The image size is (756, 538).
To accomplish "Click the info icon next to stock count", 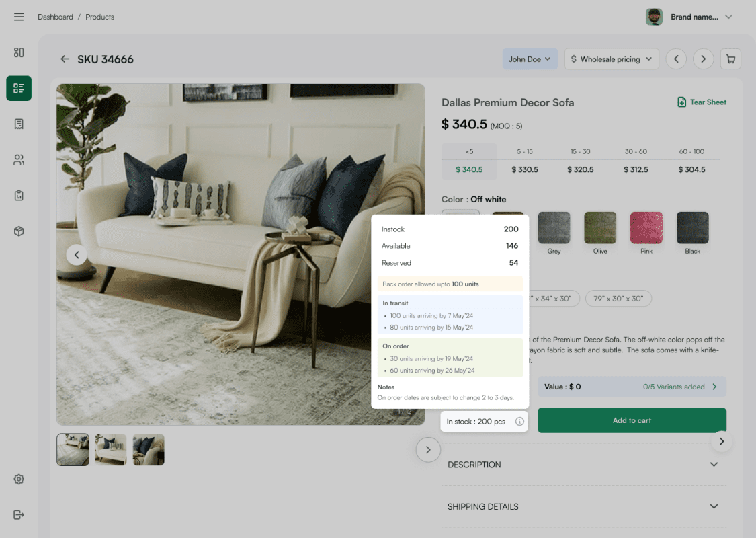I will (x=519, y=421).
